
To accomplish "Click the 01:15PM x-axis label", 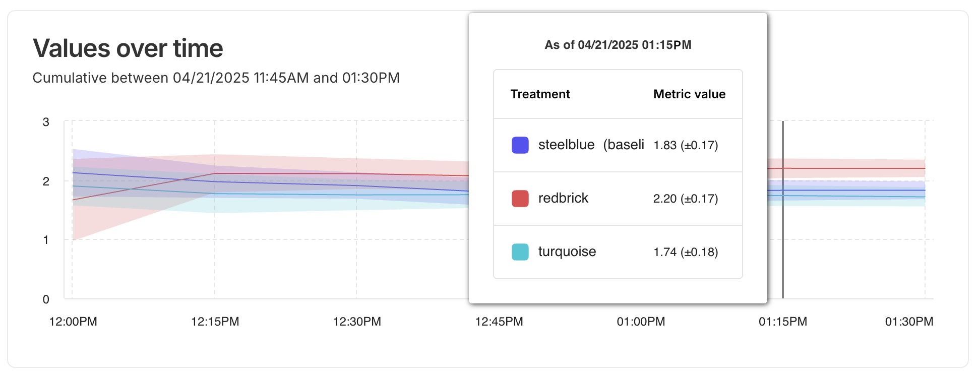I will point(783,322).
